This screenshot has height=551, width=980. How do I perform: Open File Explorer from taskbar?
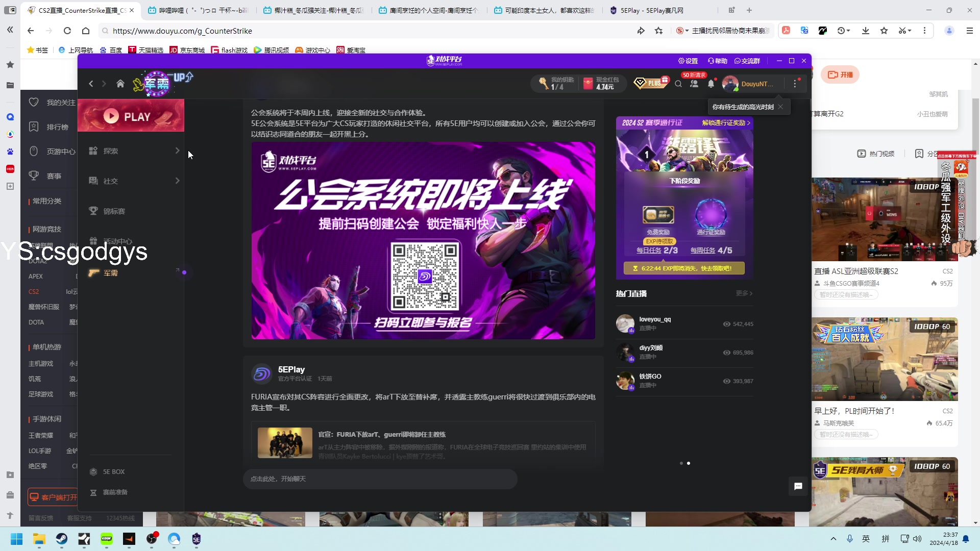click(39, 539)
